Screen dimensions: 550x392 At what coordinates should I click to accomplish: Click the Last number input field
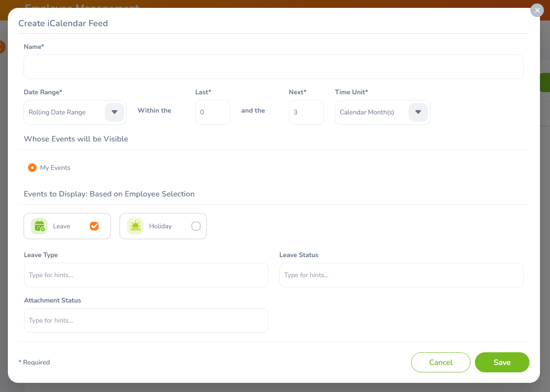click(213, 112)
